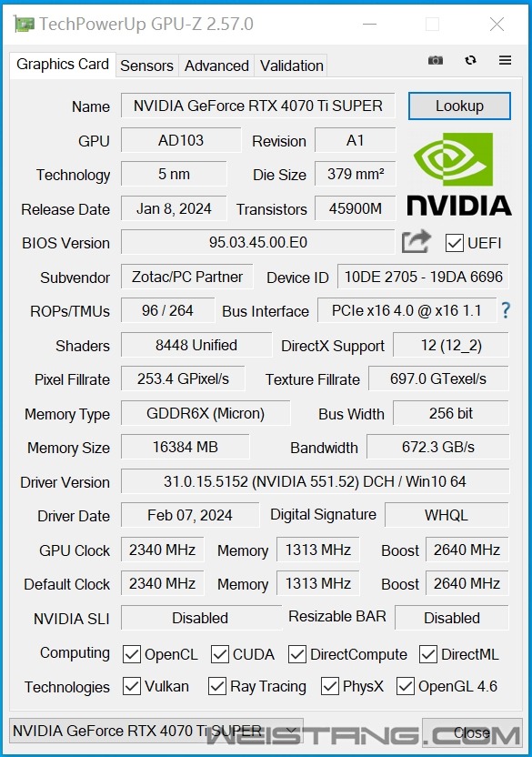Viewport: 532px width, 757px height.
Task: Open the hamburger menu icon
Action: coord(505,60)
